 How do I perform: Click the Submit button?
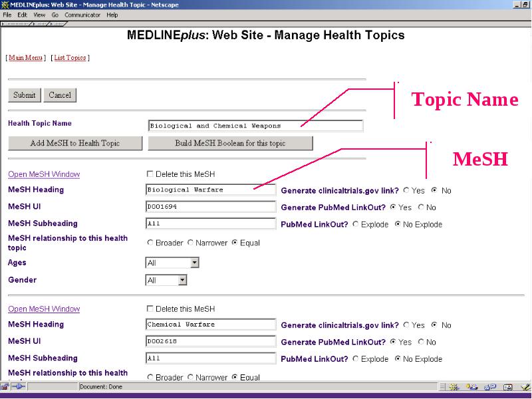point(25,95)
